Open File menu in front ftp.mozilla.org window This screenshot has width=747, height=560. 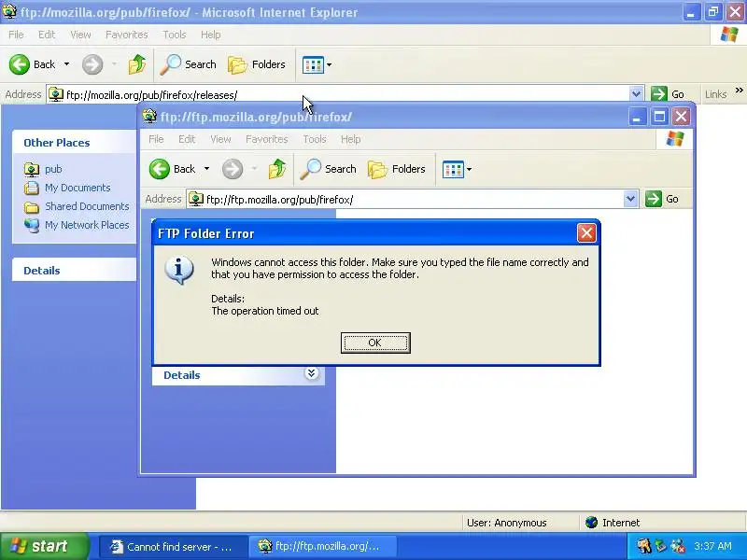coord(156,139)
